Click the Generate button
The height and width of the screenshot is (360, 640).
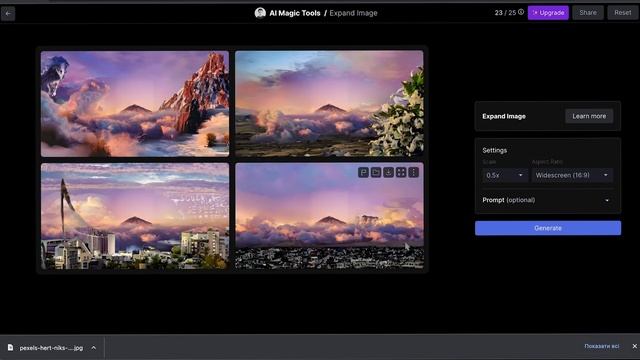(548, 228)
